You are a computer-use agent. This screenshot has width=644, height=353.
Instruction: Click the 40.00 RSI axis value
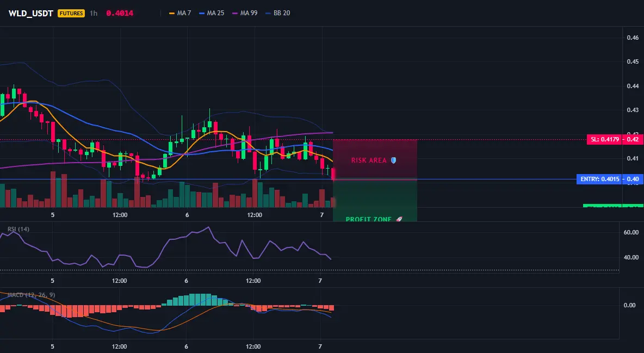(x=631, y=257)
